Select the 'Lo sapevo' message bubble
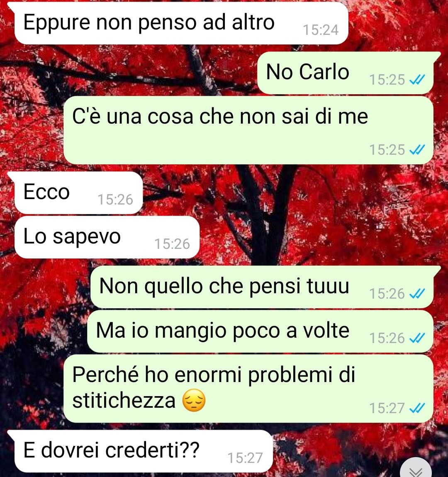The width and height of the screenshot is (448, 477). [x=107, y=237]
